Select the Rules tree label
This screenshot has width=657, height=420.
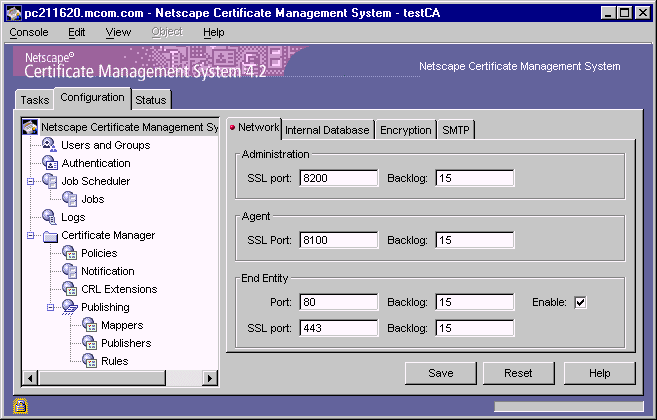click(x=115, y=361)
